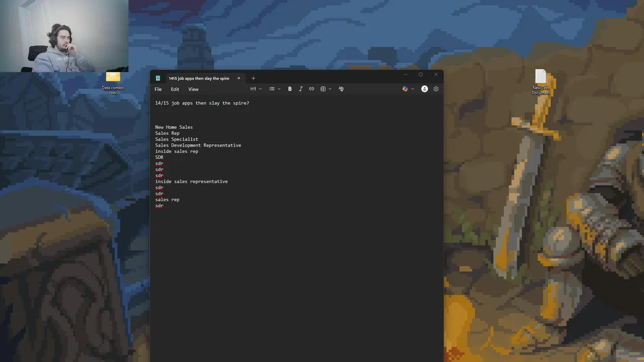This screenshot has height=362, width=644.
Task: Click the 'inside sales representative' line
Action: tap(191, 182)
